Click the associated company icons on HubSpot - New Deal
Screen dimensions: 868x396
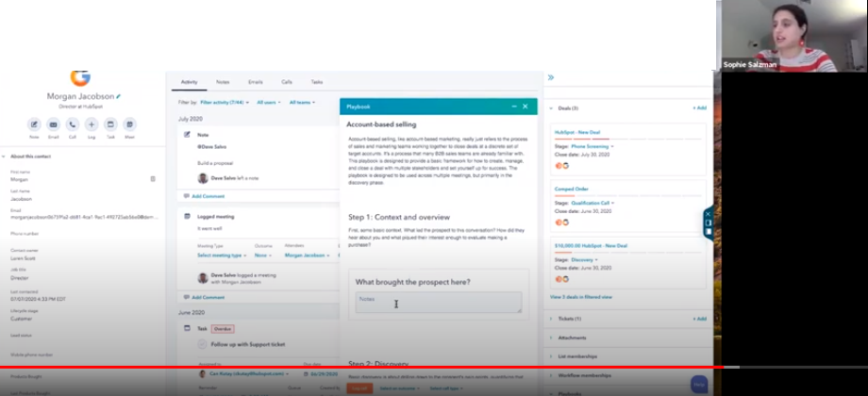coord(562,166)
